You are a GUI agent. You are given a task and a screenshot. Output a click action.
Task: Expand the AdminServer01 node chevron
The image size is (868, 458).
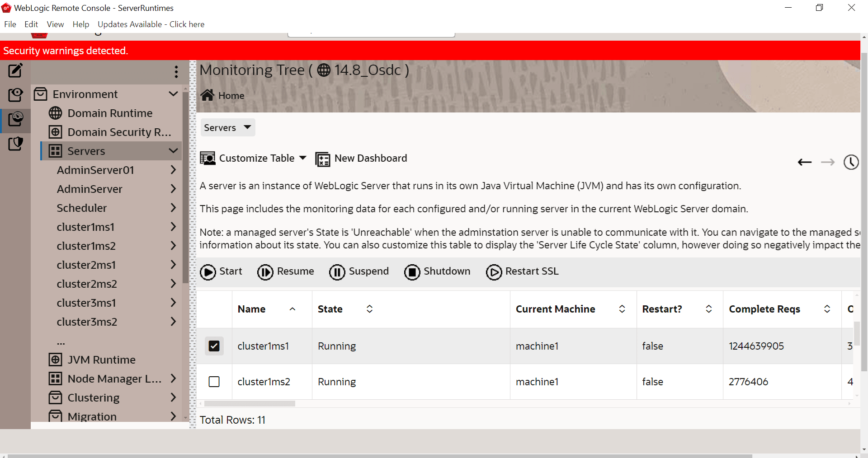point(173,169)
